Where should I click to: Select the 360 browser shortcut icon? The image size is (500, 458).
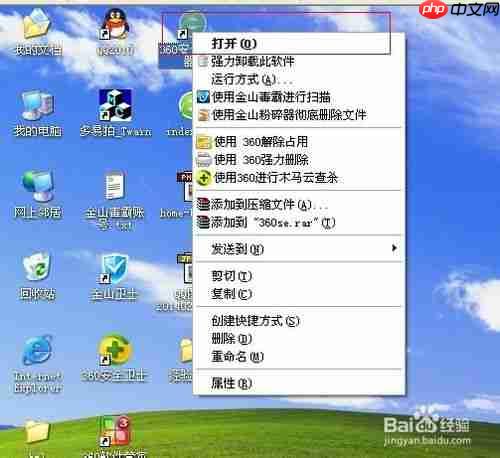pyautogui.click(x=191, y=24)
